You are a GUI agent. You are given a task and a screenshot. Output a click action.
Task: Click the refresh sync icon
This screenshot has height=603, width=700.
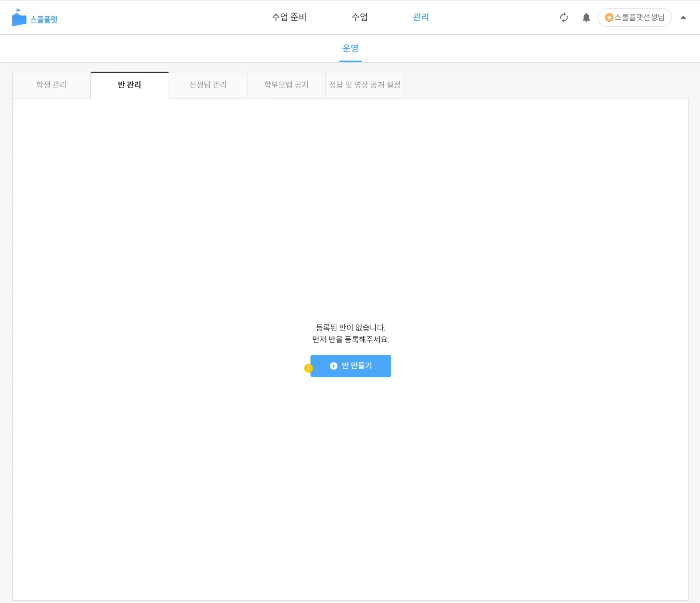(564, 18)
